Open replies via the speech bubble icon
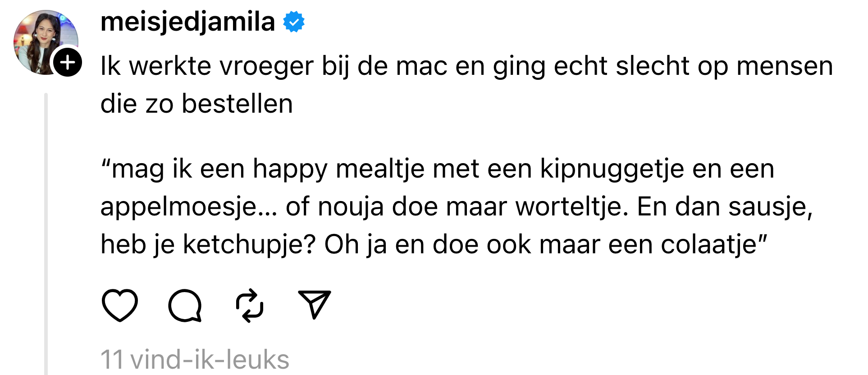 click(x=185, y=305)
